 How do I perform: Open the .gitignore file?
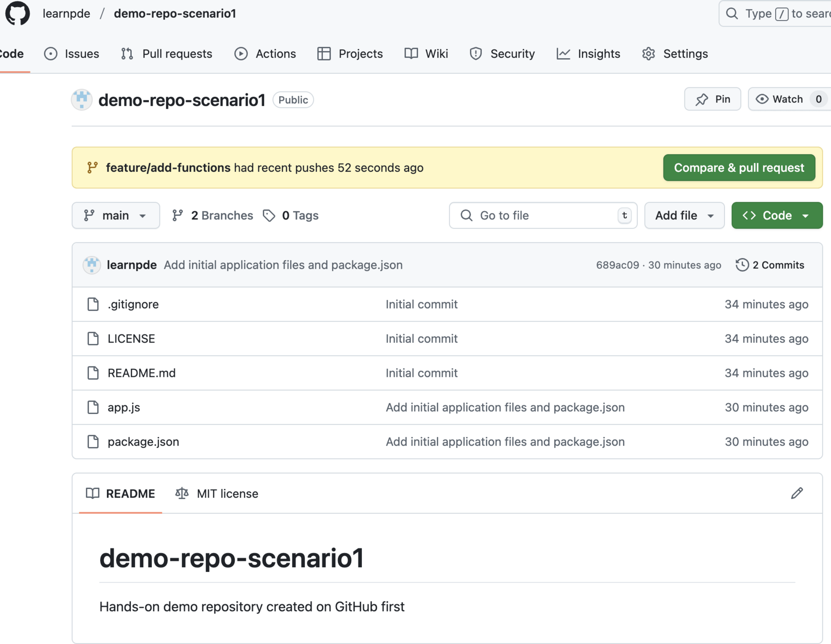click(x=133, y=304)
